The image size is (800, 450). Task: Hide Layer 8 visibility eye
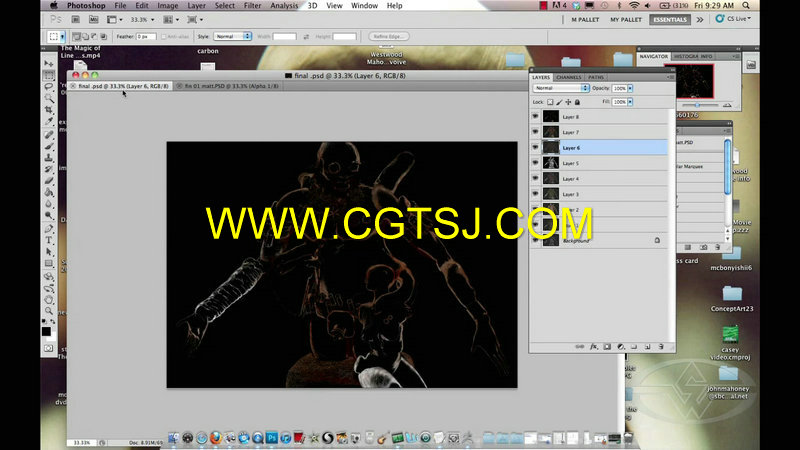535,116
